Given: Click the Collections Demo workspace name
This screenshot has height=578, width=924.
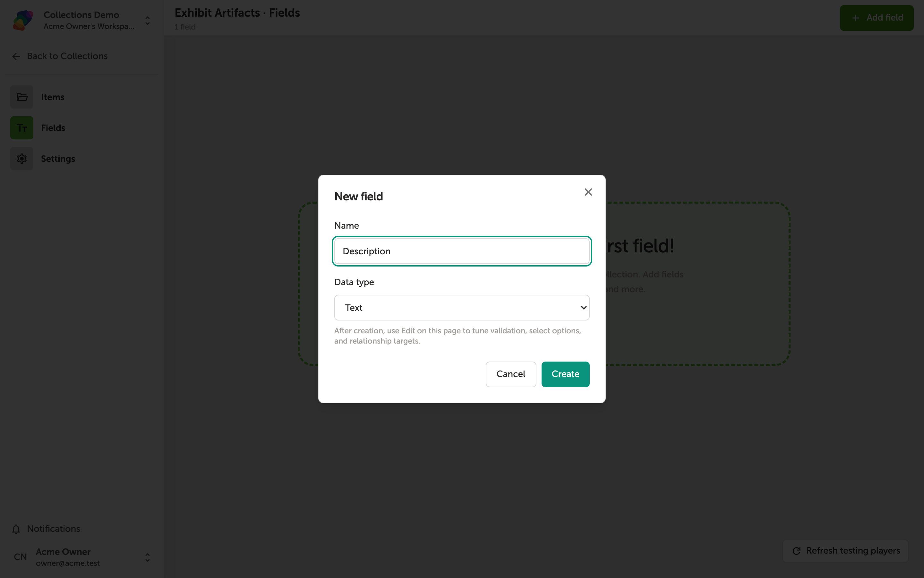Looking at the screenshot, I should [x=81, y=15].
